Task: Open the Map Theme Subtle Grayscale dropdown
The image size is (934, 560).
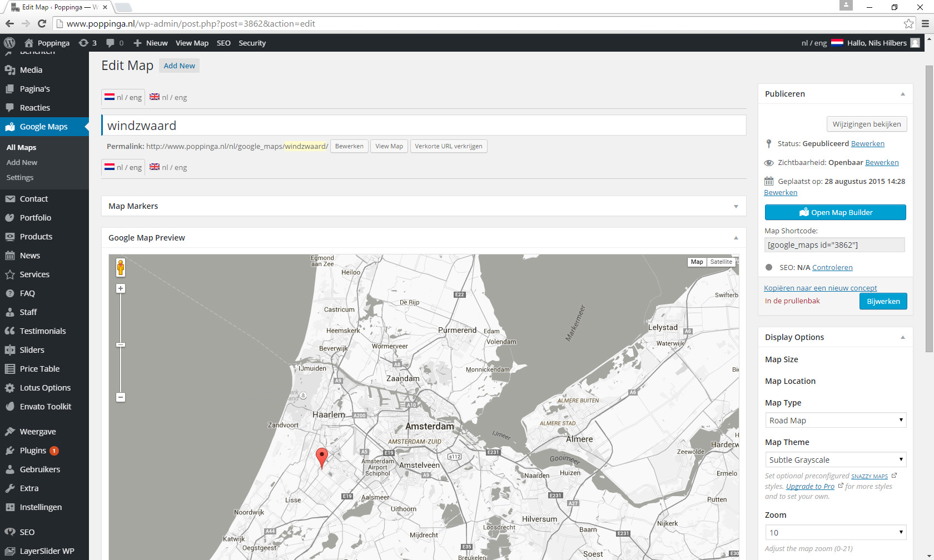Action: coord(836,459)
